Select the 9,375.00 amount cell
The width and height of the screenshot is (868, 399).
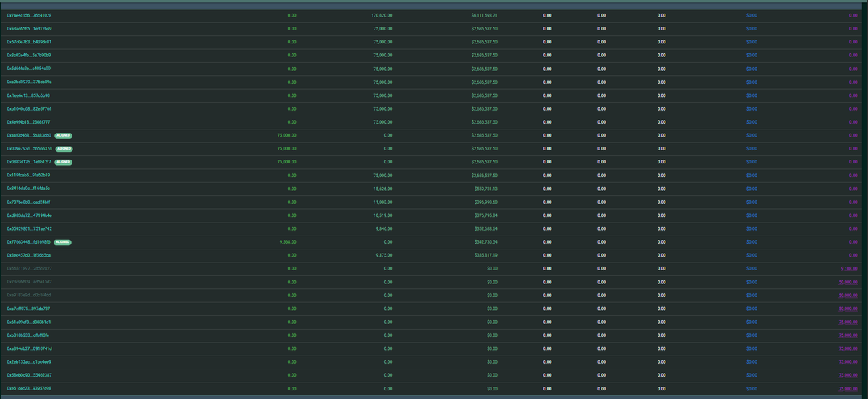point(384,255)
